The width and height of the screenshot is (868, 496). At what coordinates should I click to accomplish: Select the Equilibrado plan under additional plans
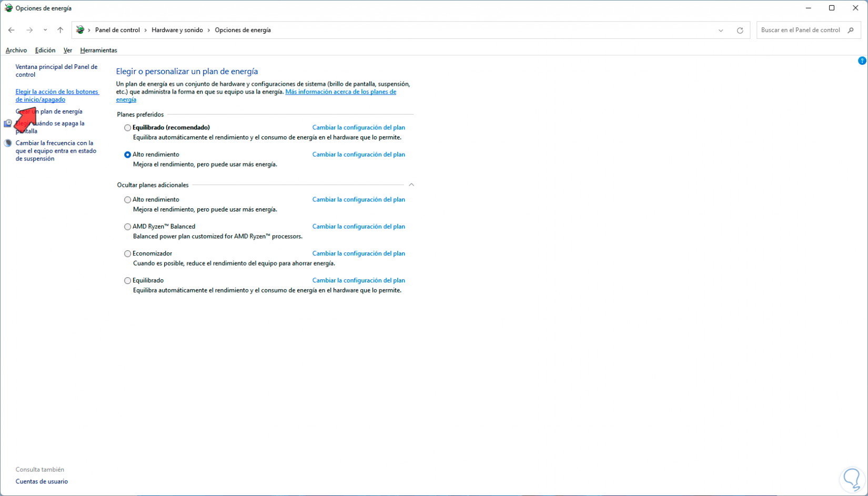[x=127, y=281]
